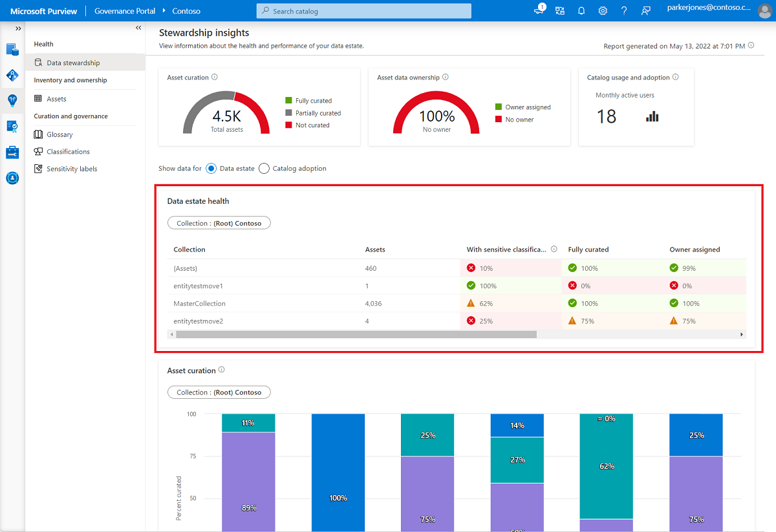Sort by the Owner assigned column header
The width and height of the screenshot is (776, 532).
pos(695,250)
